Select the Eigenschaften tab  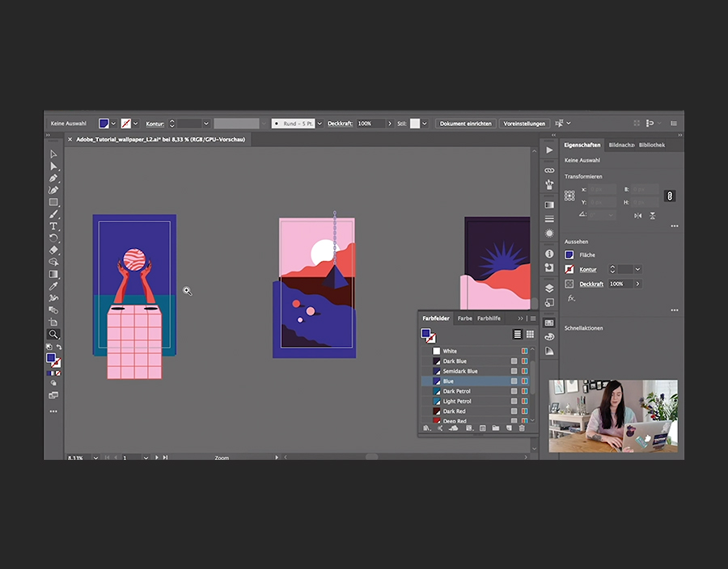pos(582,145)
